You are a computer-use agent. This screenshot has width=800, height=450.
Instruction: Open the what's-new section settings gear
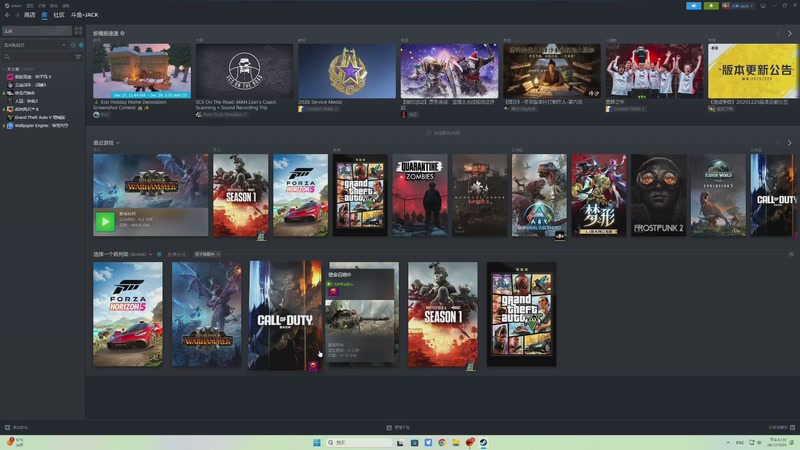(x=122, y=33)
